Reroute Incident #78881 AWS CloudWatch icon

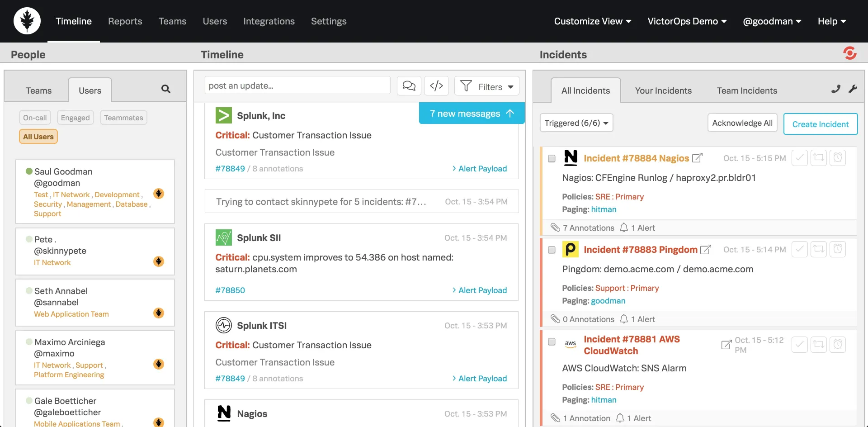click(x=819, y=345)
